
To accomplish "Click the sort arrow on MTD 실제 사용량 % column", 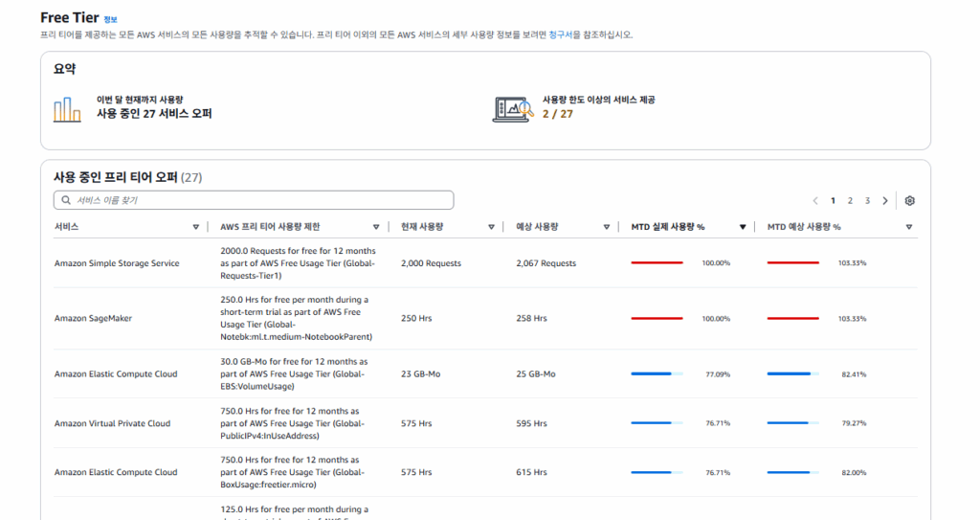I will point(743,227).
